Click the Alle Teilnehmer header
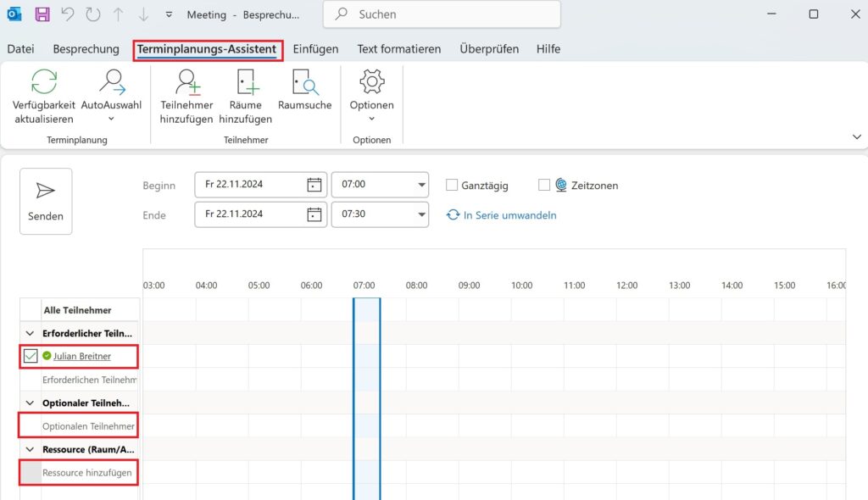 coord(77,310)
